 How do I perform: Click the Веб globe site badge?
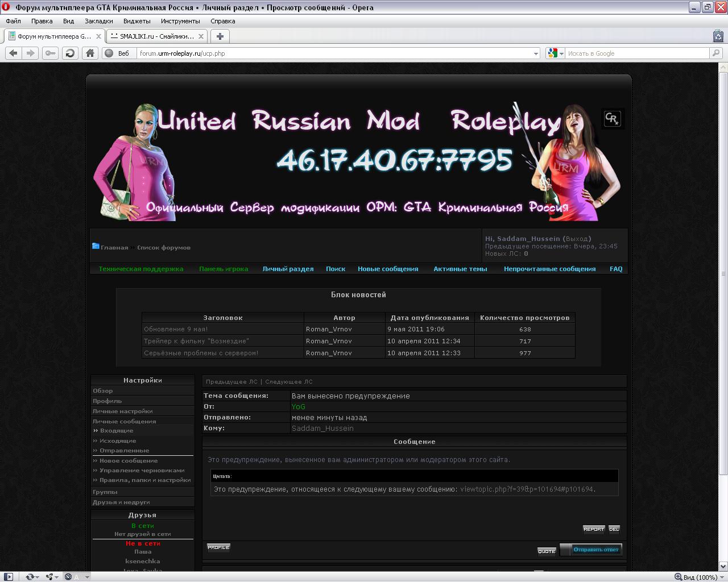(118, 53)
